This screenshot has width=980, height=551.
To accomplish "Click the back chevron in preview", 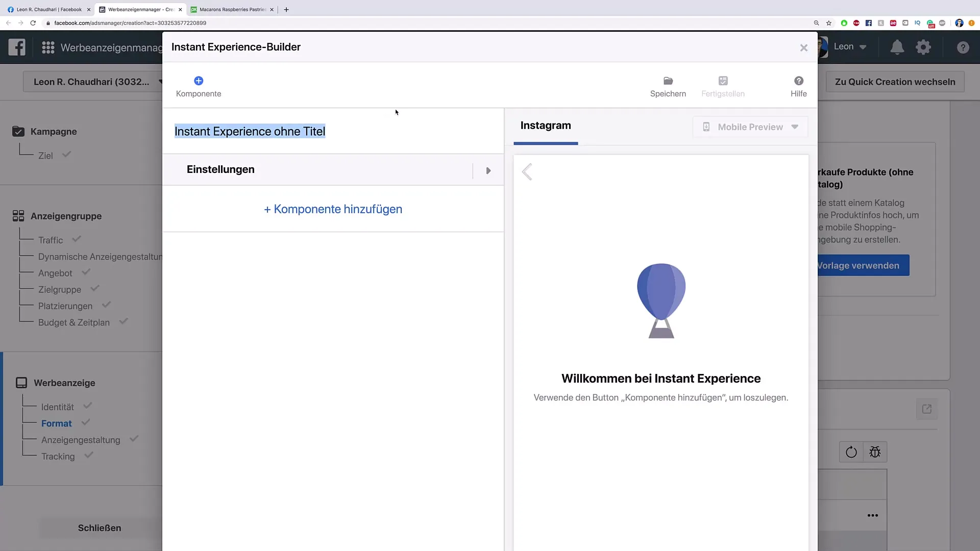I will coord(527,172).
